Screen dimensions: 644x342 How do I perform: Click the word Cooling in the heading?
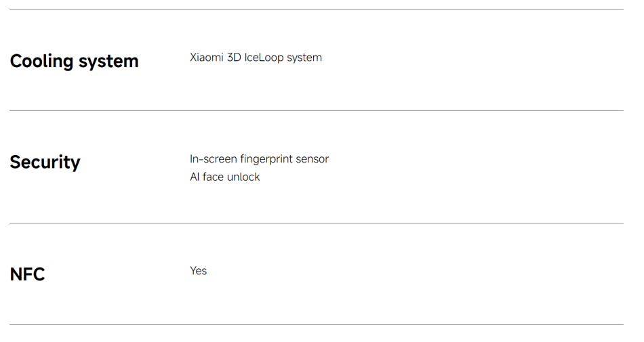pos(41,62)
